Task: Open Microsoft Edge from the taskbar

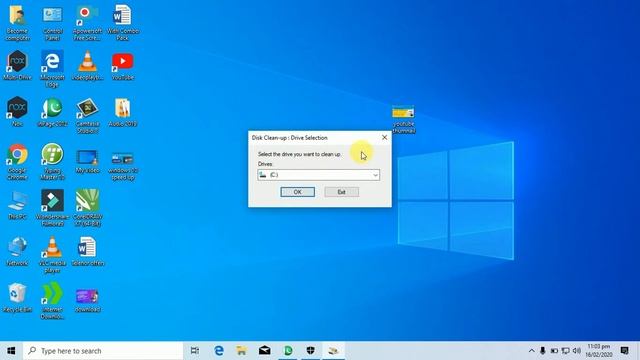Action: pyautogui.click(x=219, y=351)
